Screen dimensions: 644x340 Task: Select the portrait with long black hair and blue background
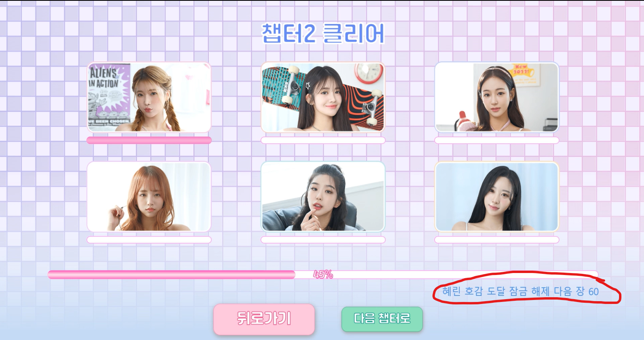click(x=497, y=197)
